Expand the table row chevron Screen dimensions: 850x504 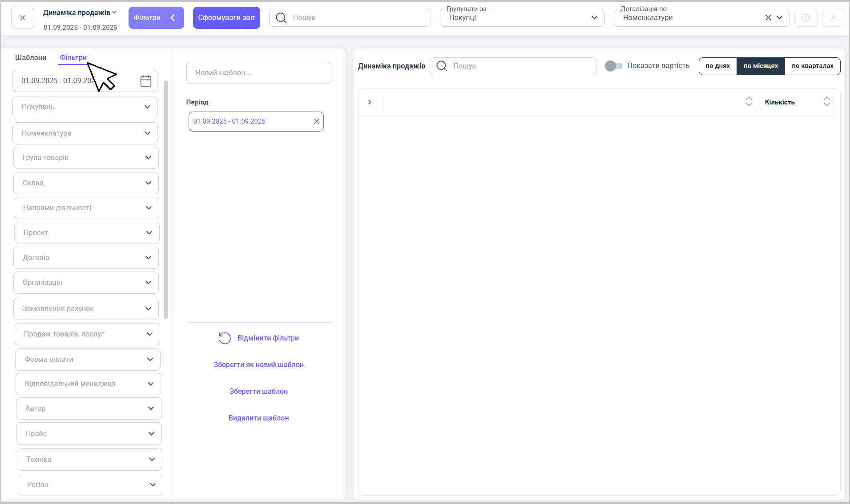click(369, 102)
